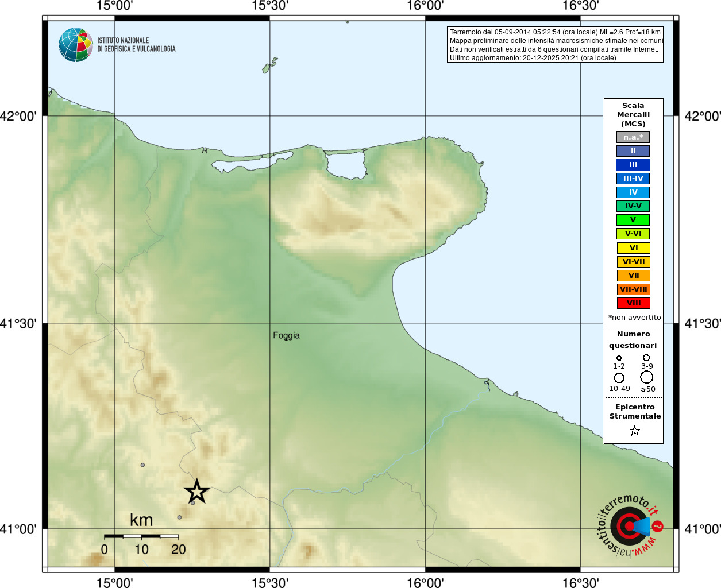Click the green intensity V swatch
This screenshot has width=721, height=588.
pos(633,220)
